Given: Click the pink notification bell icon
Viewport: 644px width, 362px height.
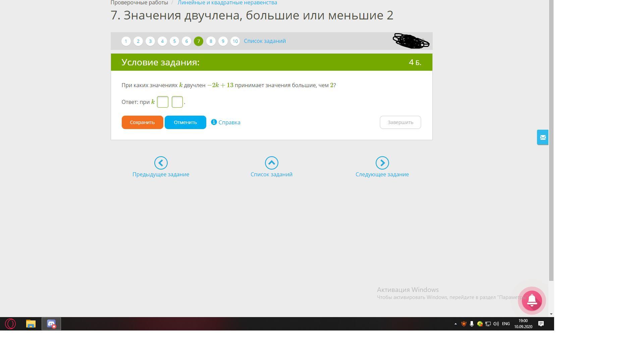Looking at the screenshot, I should pos(532,300).
